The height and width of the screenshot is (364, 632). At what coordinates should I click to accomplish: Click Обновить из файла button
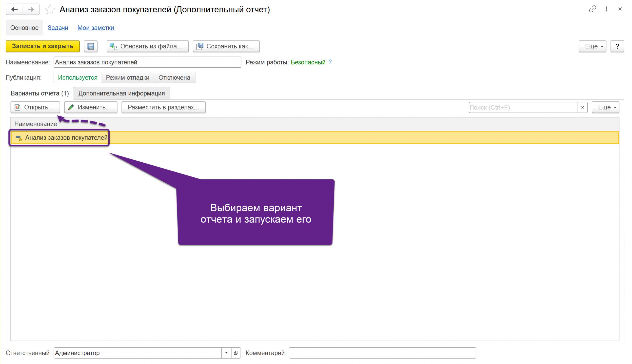[148, 46]
